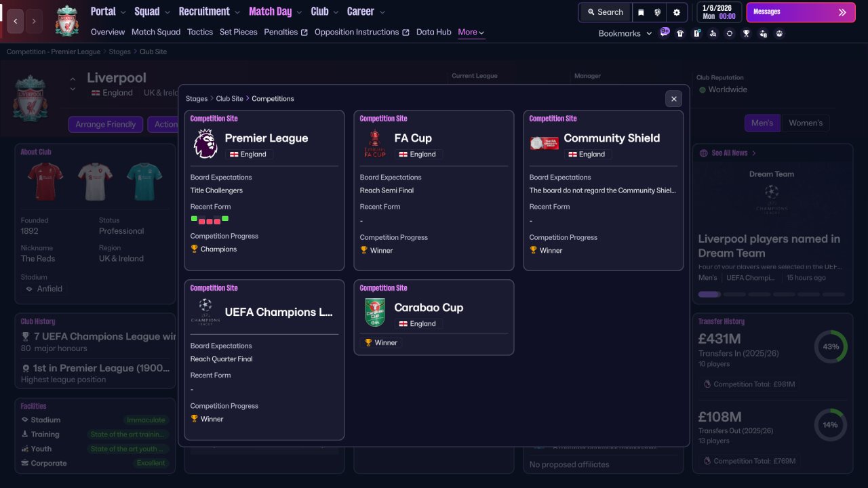Open the Recruitment menu dropdown arrow
Image resolution: width=868 pixels, height=488 pixels.
point(237,12)
